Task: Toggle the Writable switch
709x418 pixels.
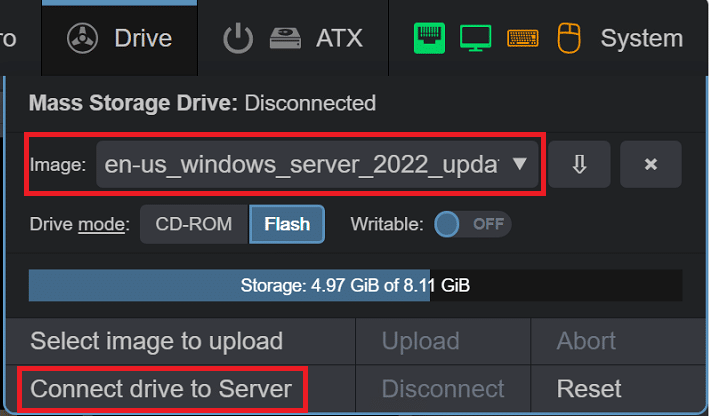Action: [x=473, y=224]
